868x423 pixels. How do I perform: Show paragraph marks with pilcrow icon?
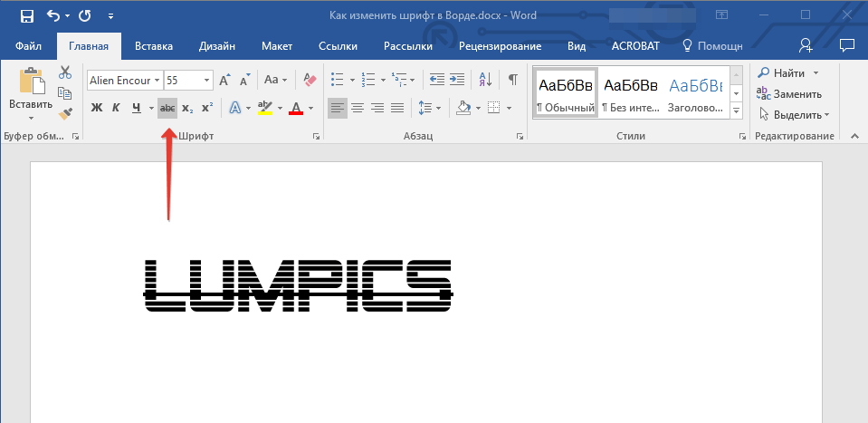(x=512, y=80)
